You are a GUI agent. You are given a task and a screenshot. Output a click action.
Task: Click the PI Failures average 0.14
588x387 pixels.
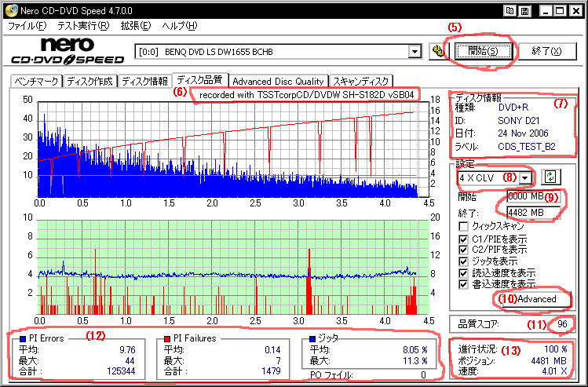pyautogui.click(x=272, y=350)
